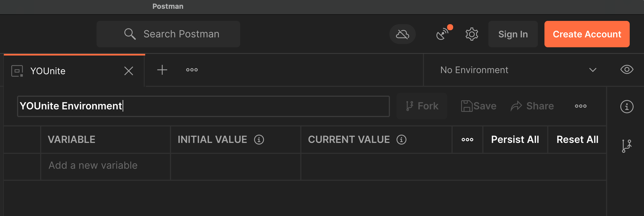Close the YOUnite tab
This screenshot has height=216, width=644.
pos(129,71)
